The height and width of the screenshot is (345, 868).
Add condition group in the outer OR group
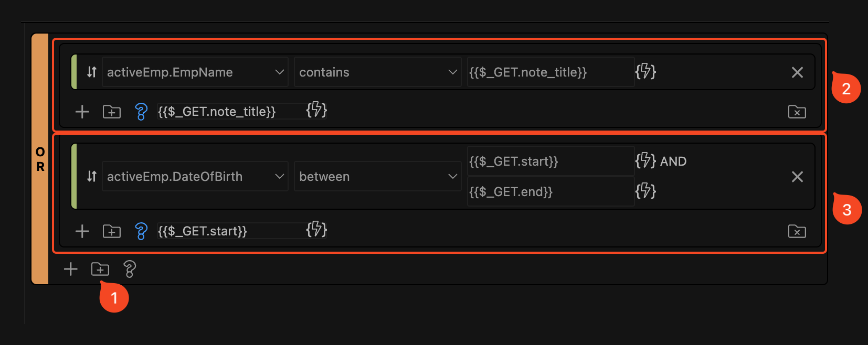click(x=100, y=269)
